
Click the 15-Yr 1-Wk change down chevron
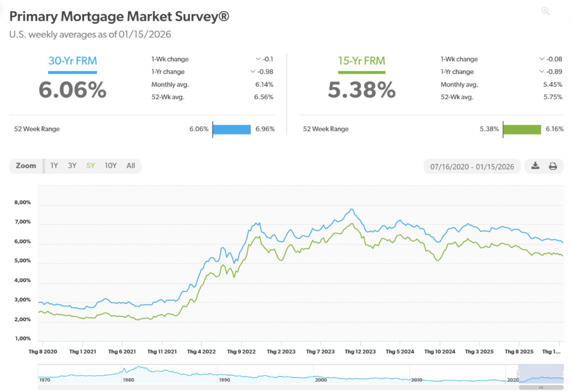(x=542, y=59)
